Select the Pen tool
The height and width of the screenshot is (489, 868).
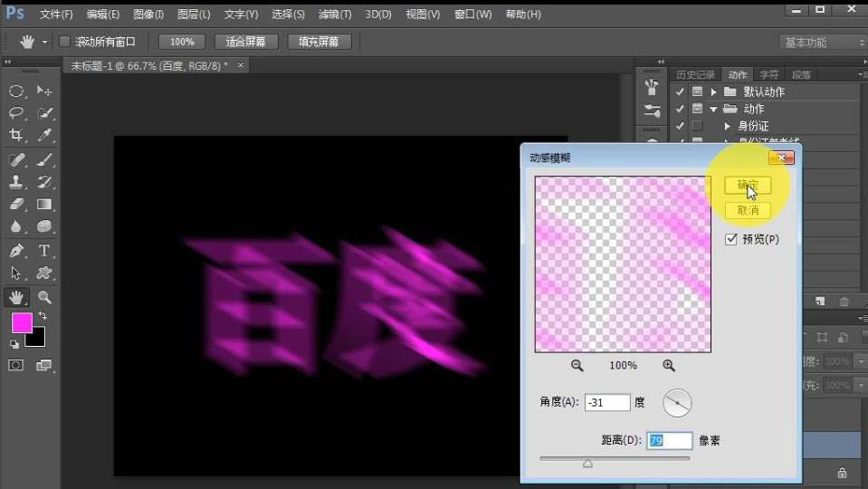coord(16,250)
